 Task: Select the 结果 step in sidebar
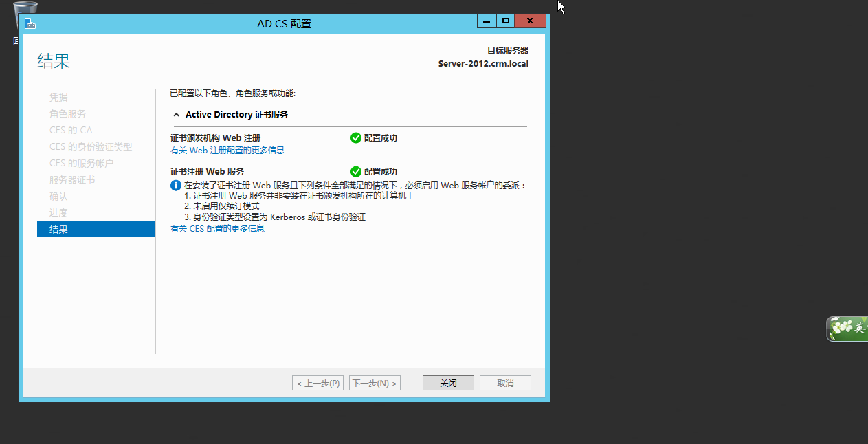click(x=96, y=229)
